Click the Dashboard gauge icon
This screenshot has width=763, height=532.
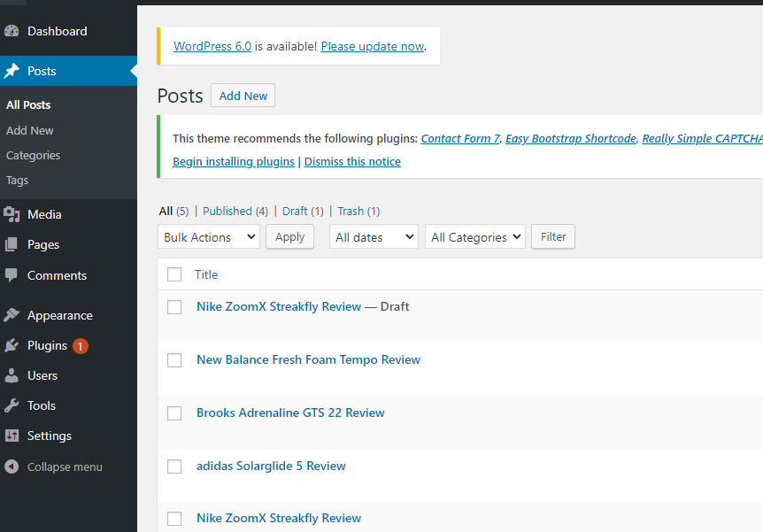coord(12,31)
